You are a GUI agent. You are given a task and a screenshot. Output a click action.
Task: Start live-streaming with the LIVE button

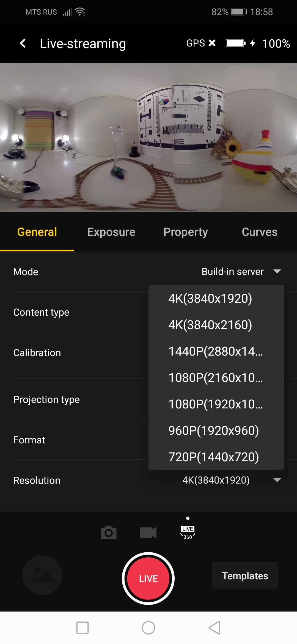148,578
